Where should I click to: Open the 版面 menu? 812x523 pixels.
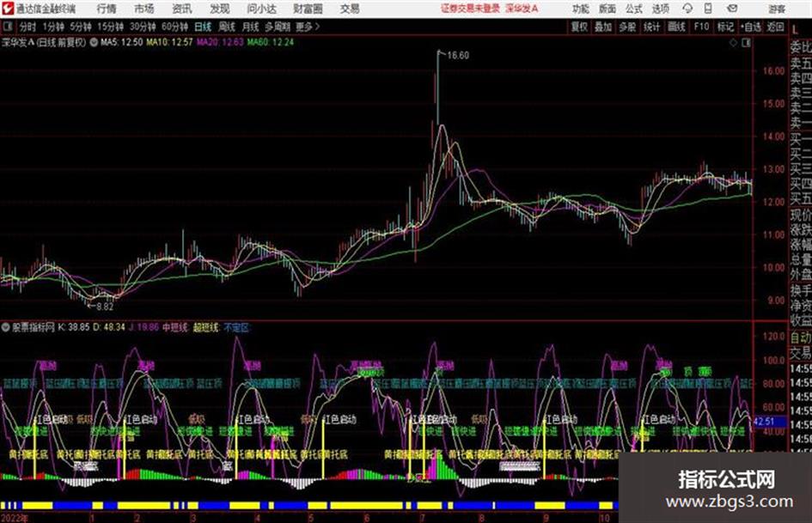tap(607, 9)
